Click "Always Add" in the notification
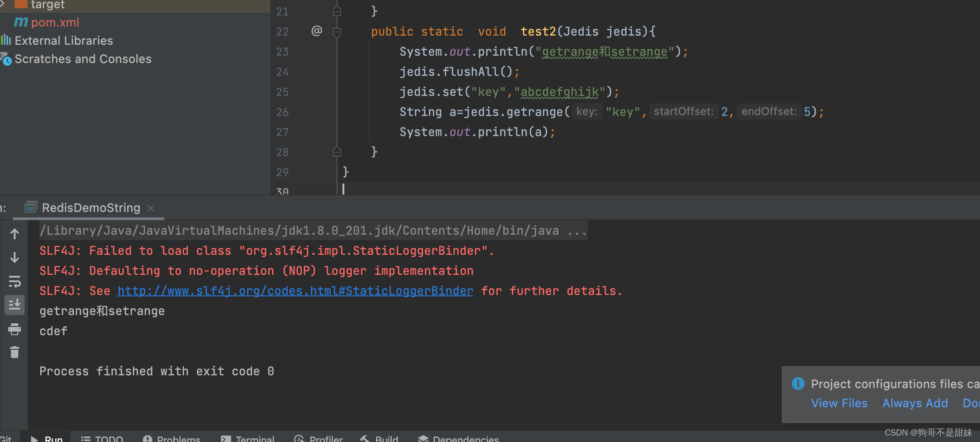Image resolution: width=980 pixels, height=442 pixels. point(915,403)
